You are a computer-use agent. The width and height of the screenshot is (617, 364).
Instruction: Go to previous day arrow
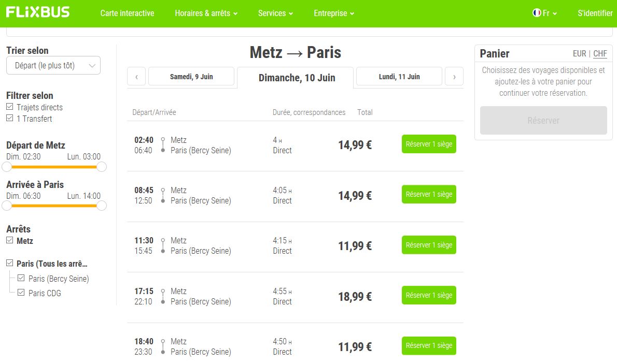coord(136,77)
